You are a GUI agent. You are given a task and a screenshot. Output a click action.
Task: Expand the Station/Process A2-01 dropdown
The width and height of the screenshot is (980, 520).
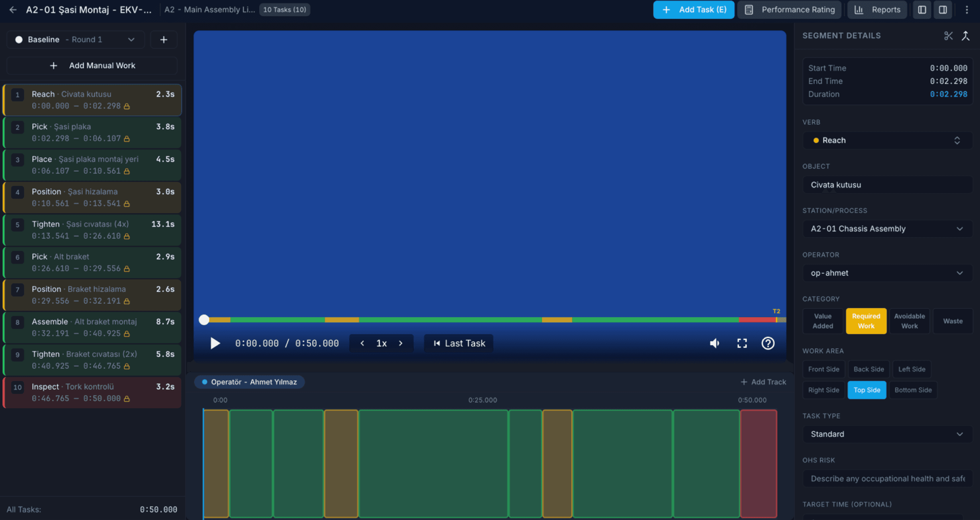tap(886, 228)
